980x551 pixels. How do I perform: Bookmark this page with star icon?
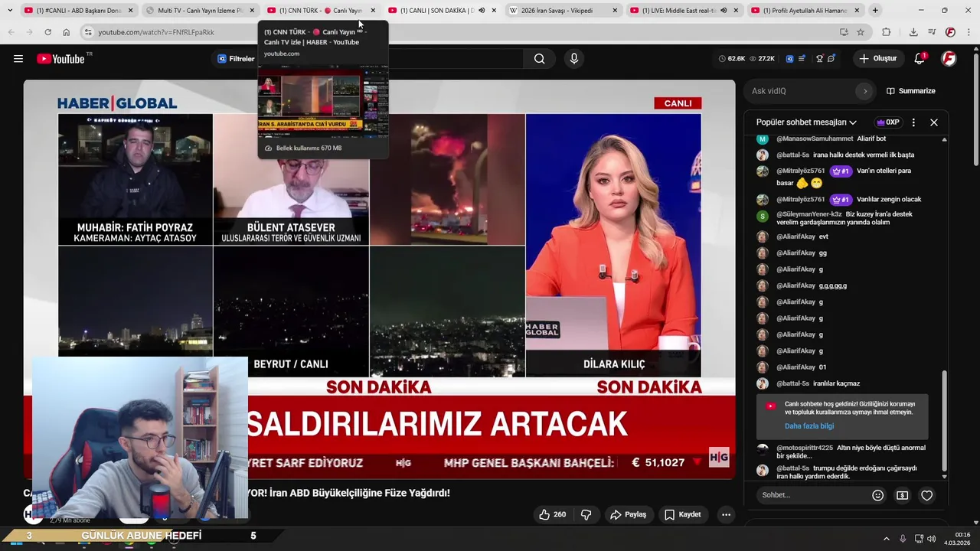[861, 32]
